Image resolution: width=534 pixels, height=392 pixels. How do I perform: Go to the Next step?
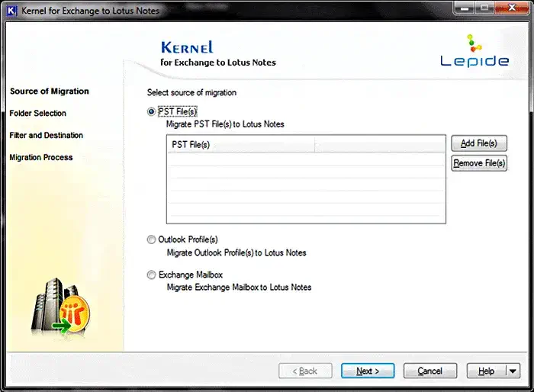click(x=368, y=371)
